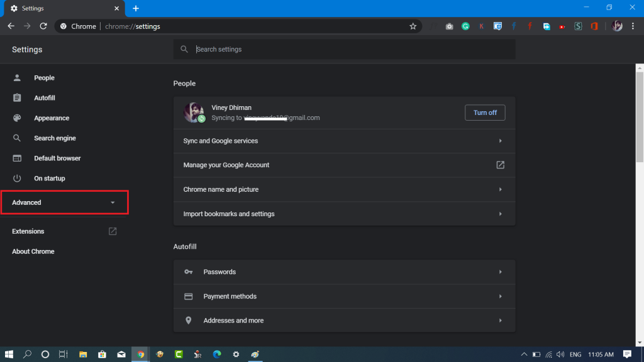
Task: Open the profile avatar in toolbar
Action: [x=617, y=26]
